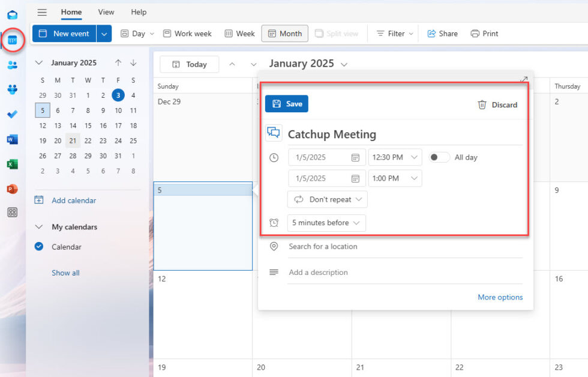Open the Filter dropdown
Screen dimensions: 588x377
395,34
